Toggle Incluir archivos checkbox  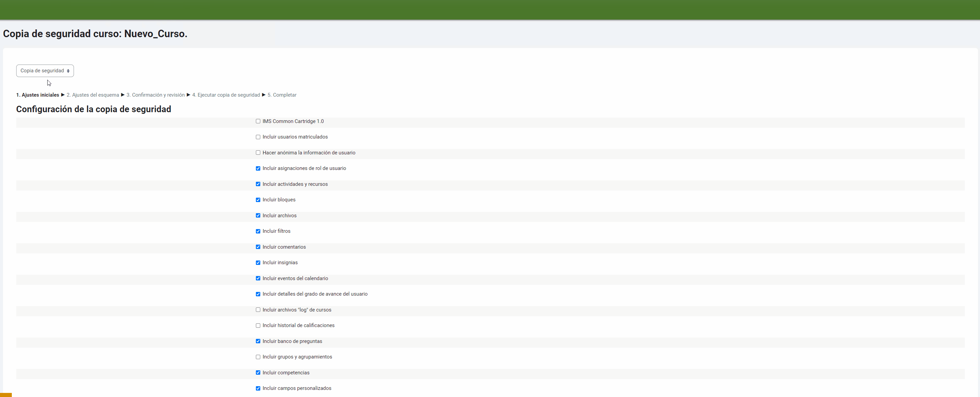pos(258,216)
